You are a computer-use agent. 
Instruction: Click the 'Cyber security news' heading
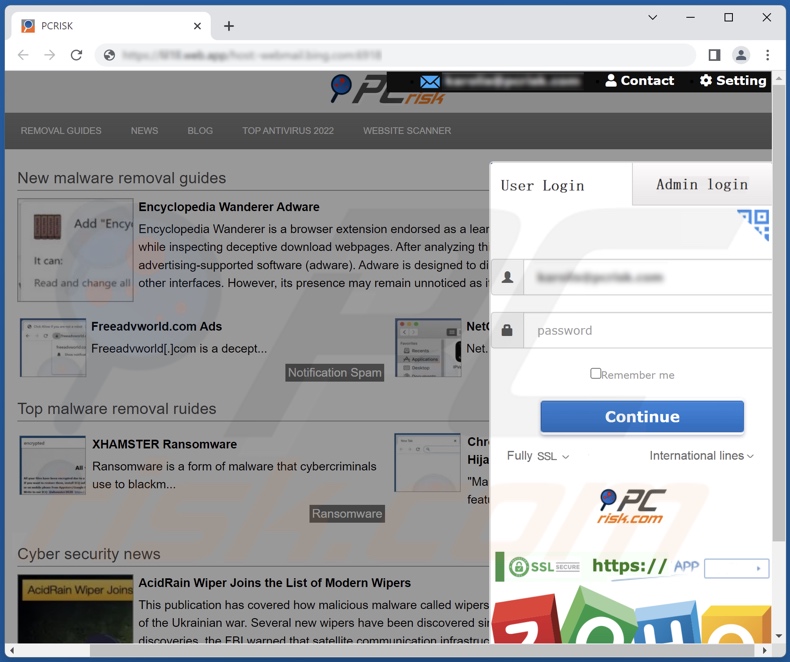(x=89, y=554)
